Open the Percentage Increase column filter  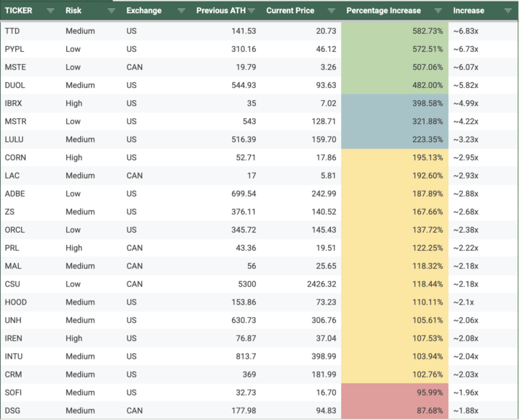point(438,11)
